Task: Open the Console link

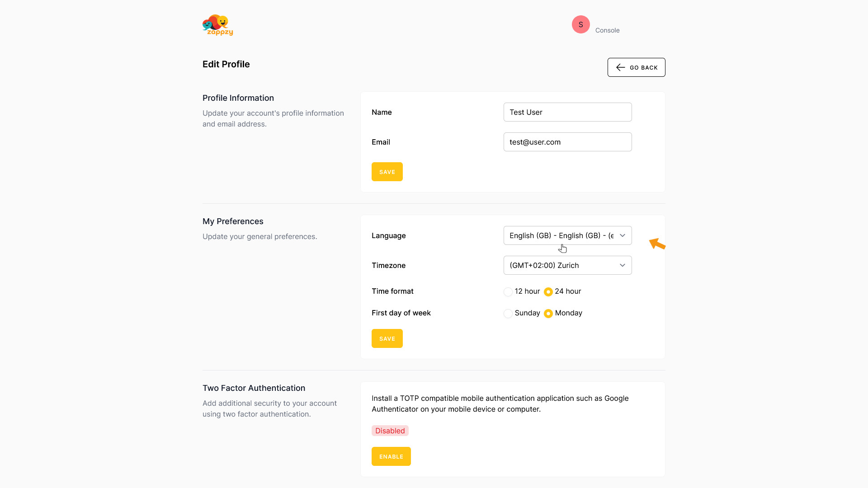Action: 607,30
